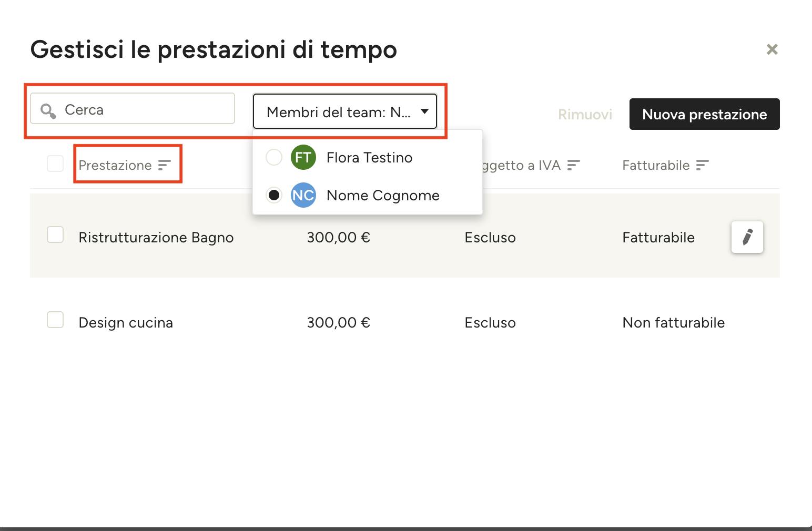Click the Rimuovi button

585,114
